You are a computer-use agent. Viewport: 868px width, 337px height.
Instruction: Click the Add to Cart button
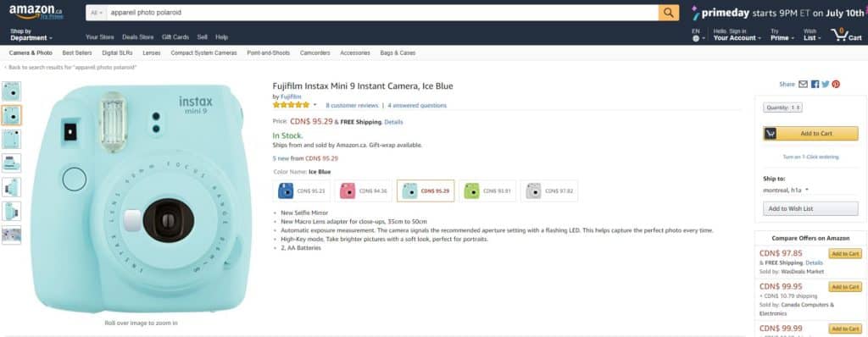point(811,134)
